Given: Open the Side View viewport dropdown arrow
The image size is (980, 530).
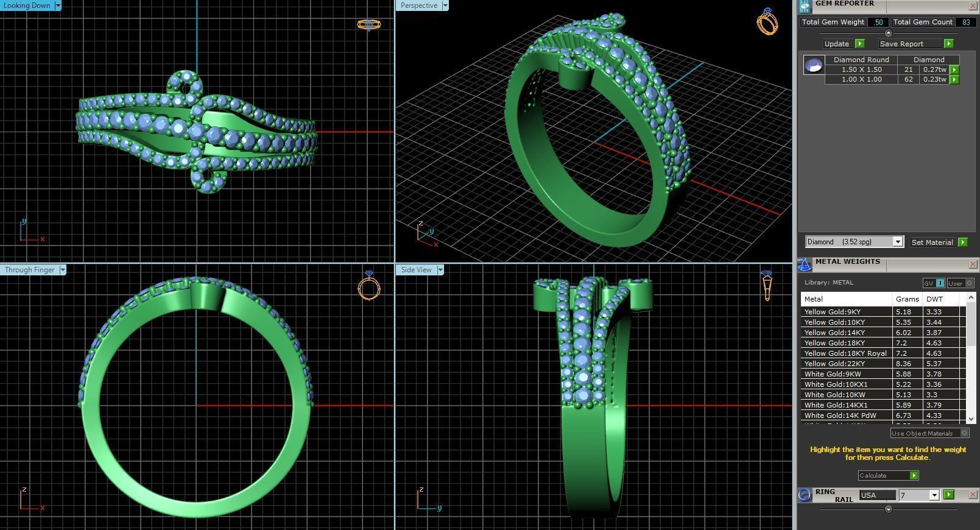Looking at the screenshot, I should (440, 270).
